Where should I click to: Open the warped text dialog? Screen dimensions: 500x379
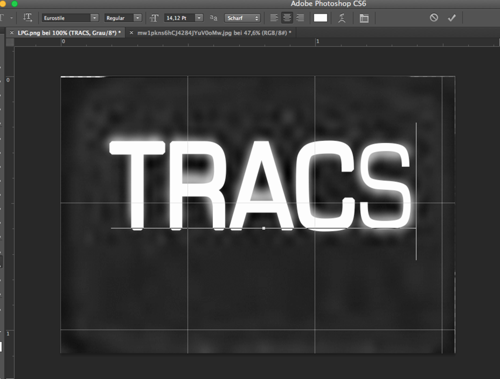[342, 18]
